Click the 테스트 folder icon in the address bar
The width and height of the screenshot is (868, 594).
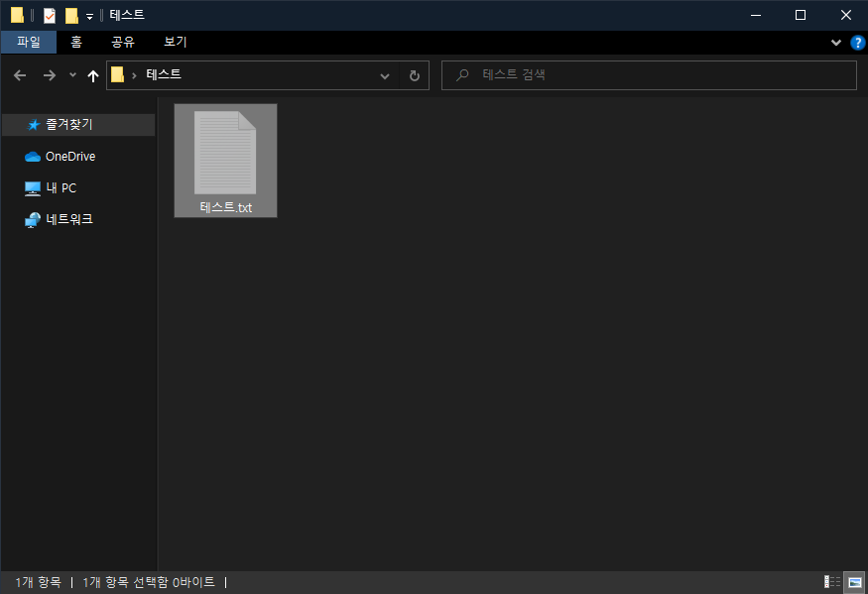pos(118,74)
